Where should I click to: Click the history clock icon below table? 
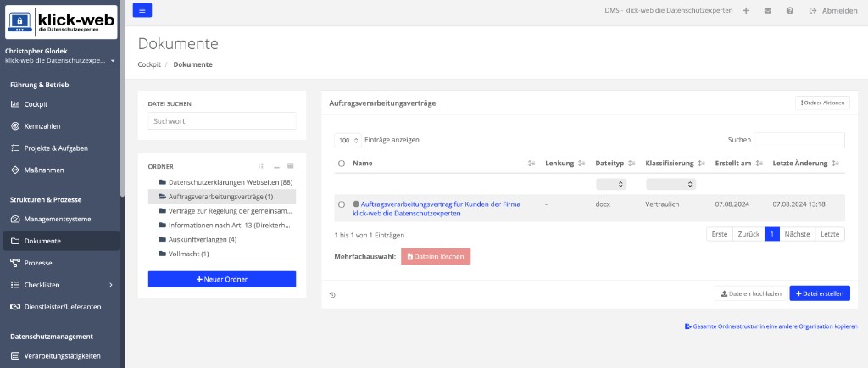click(332, 295)
